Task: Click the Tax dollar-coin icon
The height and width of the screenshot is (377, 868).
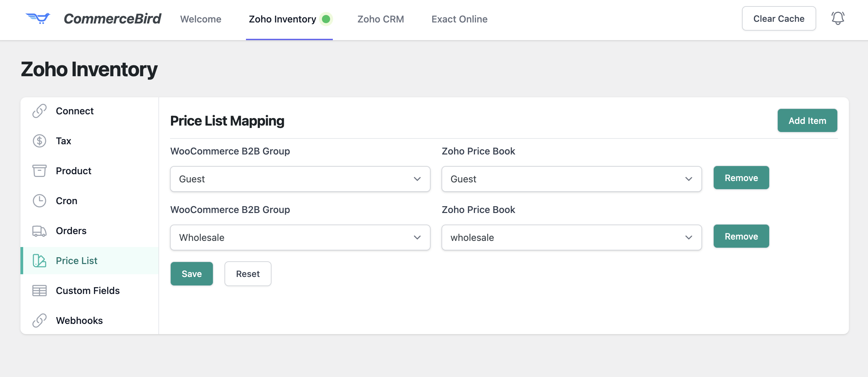Action: 40,141
